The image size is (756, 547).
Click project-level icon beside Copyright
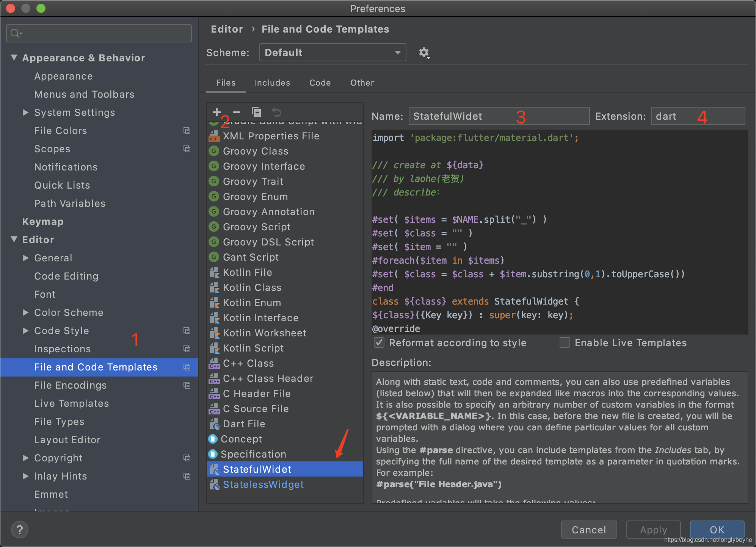[x=187, y=458]
